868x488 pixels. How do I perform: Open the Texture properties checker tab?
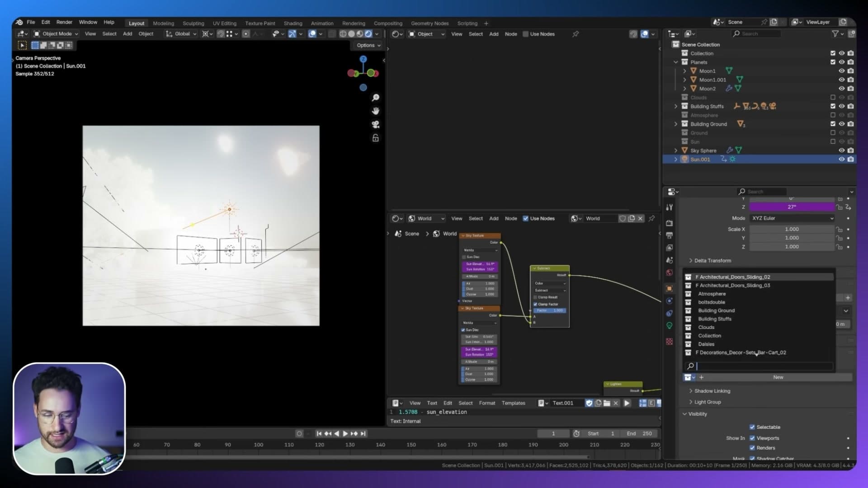[x=670, y=342]
